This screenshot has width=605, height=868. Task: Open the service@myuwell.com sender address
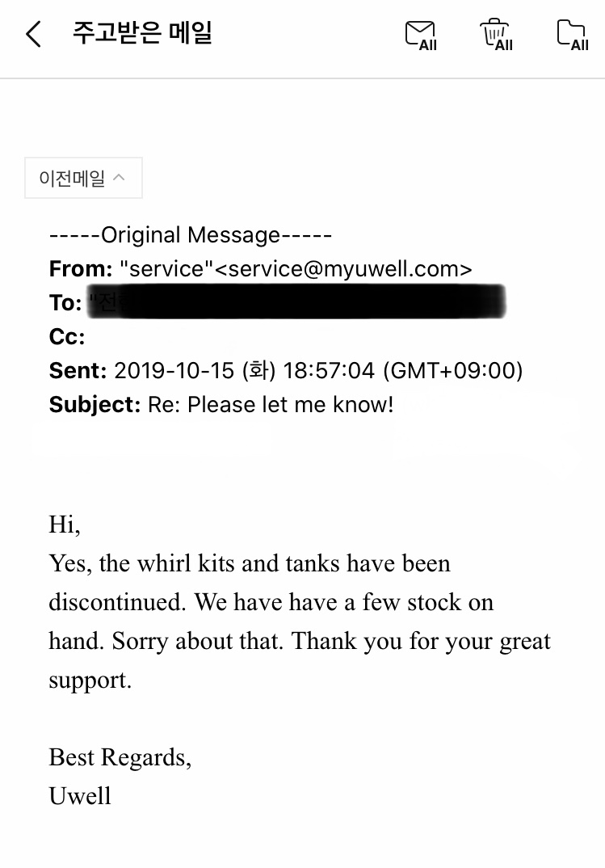point(342,269)
